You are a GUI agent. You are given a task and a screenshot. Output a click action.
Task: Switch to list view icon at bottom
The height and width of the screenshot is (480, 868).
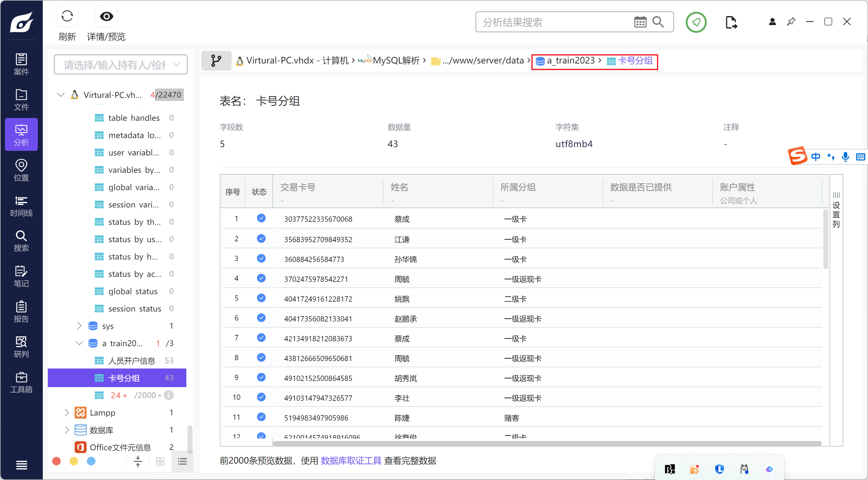[x=182, y=461]
